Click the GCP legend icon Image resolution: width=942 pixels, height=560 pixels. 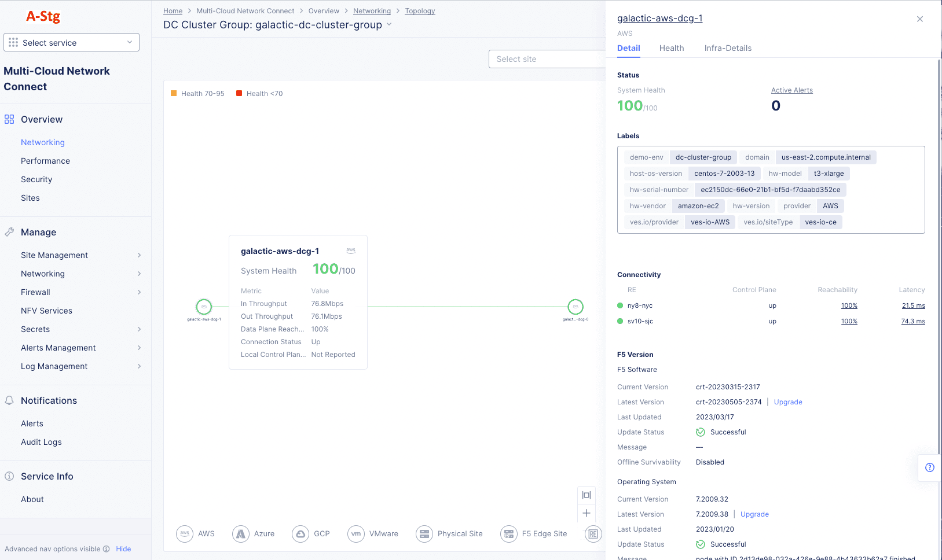pos(300,533)
